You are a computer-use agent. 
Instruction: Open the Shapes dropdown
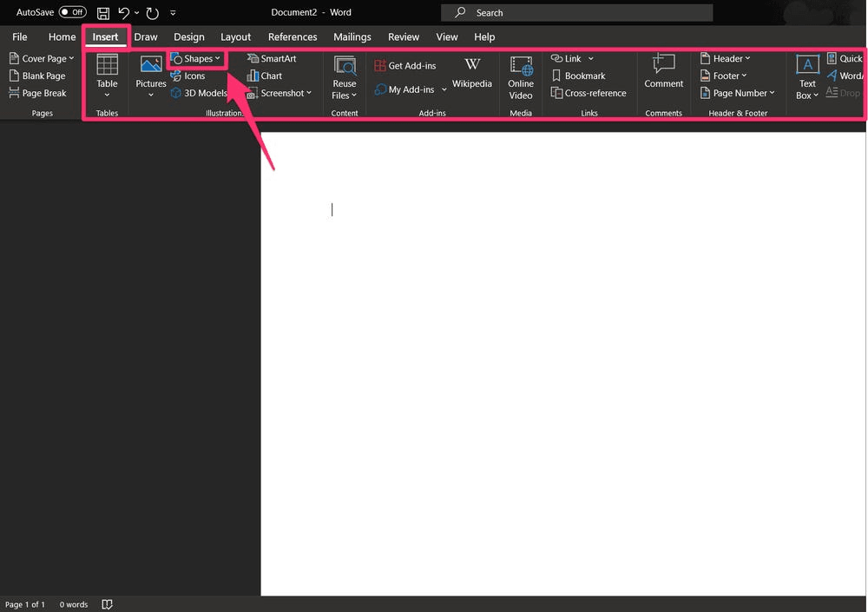(196, 58)
